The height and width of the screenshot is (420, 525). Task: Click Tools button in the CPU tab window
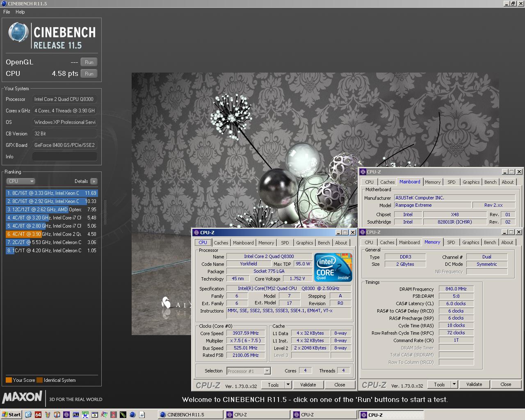[x=273, y=385]
